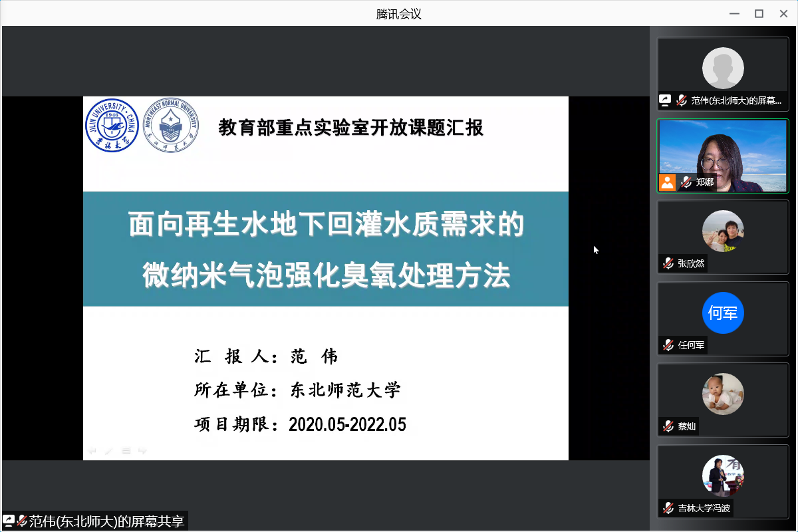Select the blue 何军 avatar
This screenshot has width=798, height=532.
point(723,313)
